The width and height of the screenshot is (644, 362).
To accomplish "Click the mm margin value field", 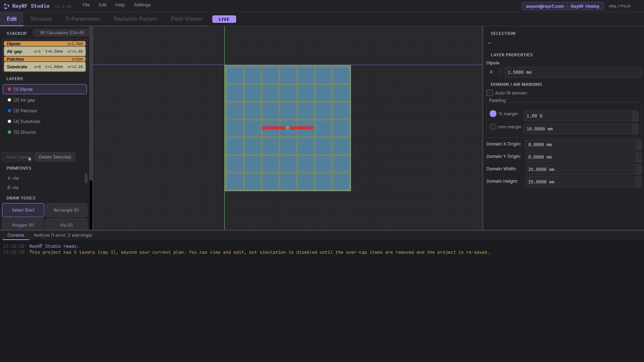I will click(578, 129).
